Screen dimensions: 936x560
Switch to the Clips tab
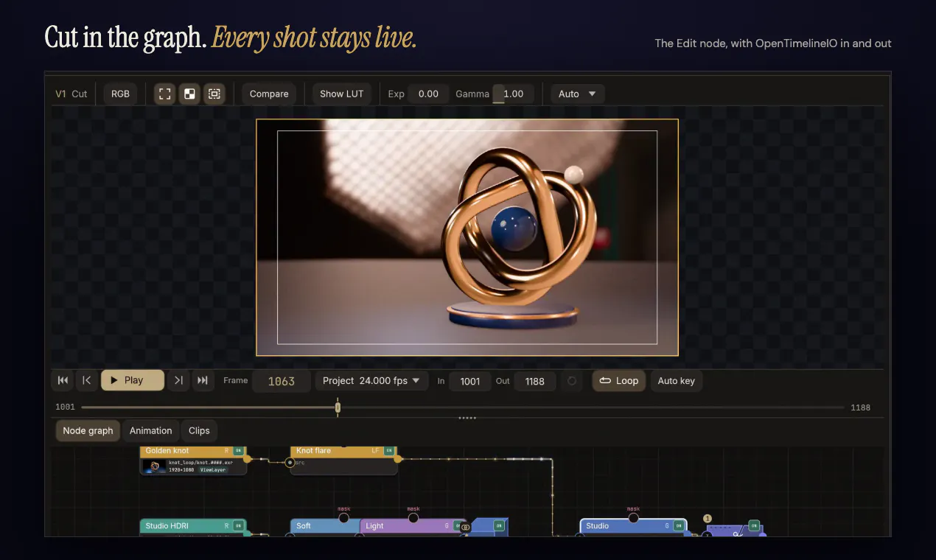coord(199,430)
